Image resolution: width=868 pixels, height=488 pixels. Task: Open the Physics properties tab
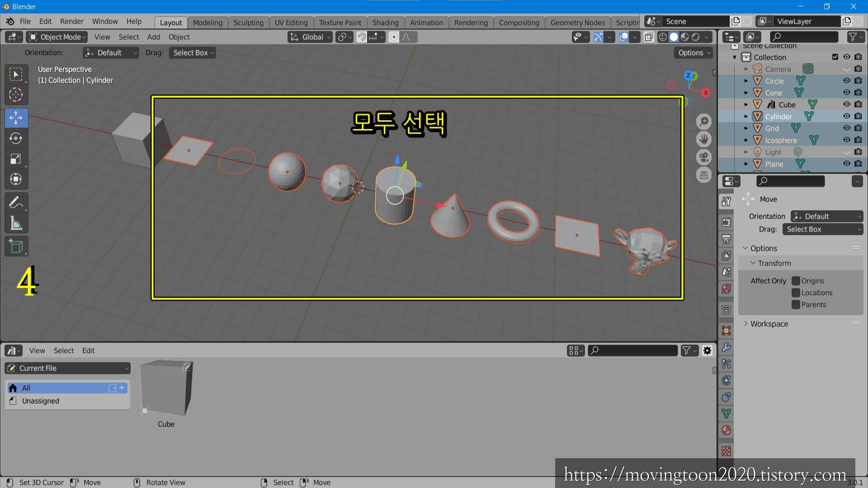(726, 380)
